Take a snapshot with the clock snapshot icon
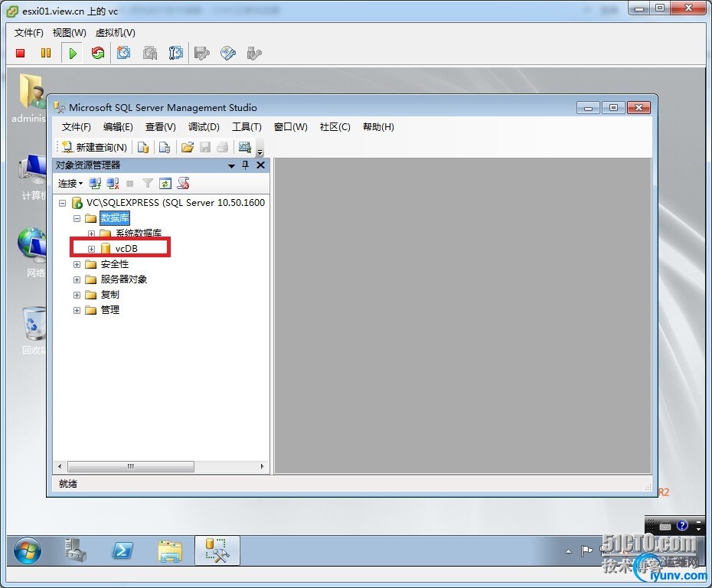The width and height of the screenshot is (712, 588). pos(123,53)
